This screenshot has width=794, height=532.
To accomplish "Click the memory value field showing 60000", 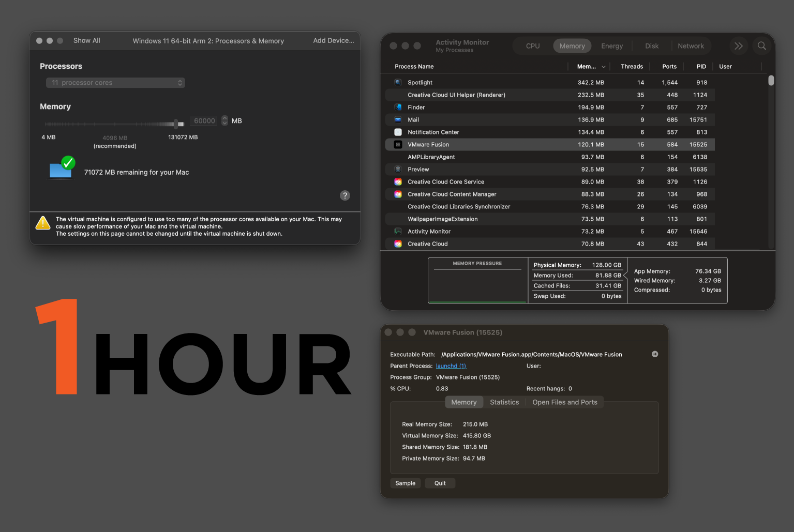I will coord(204,120).
